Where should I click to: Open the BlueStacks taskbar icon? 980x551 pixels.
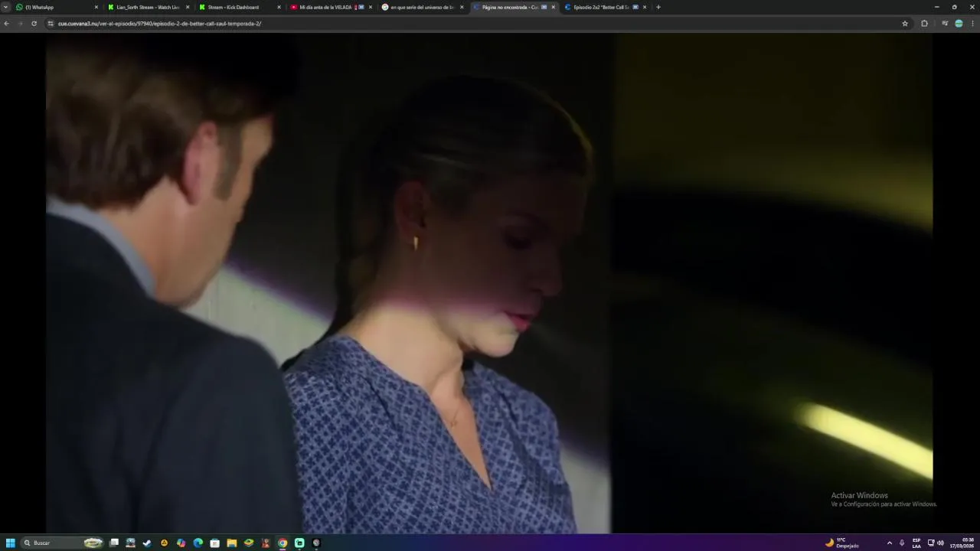248,543
